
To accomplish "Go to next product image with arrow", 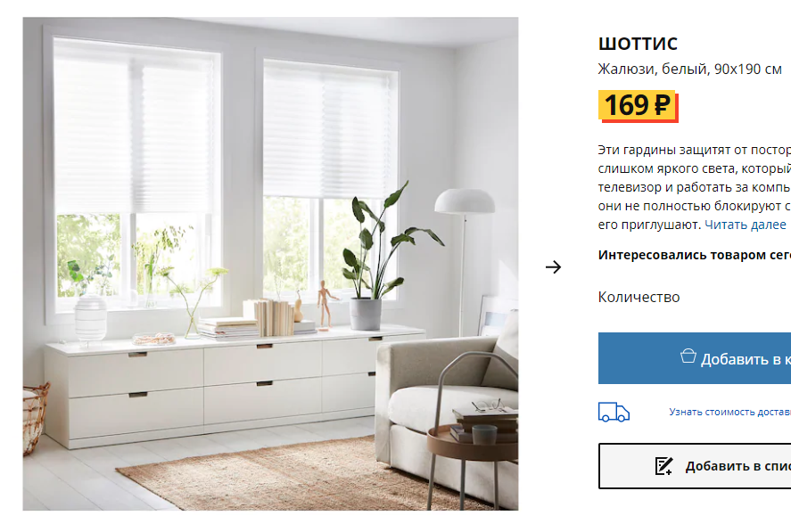I will tap(553, 266).
